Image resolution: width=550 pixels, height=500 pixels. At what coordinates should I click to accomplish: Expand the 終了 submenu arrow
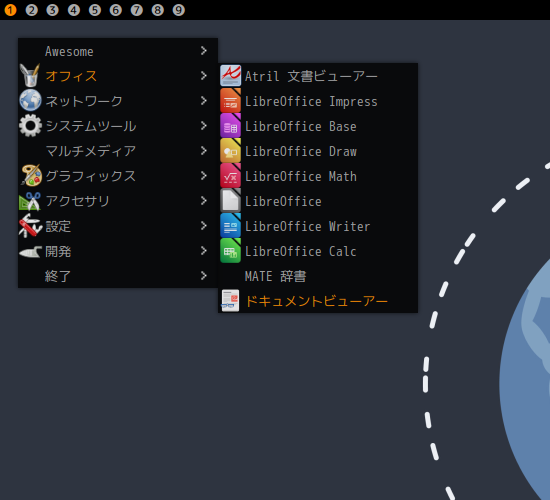coord(203,276)
